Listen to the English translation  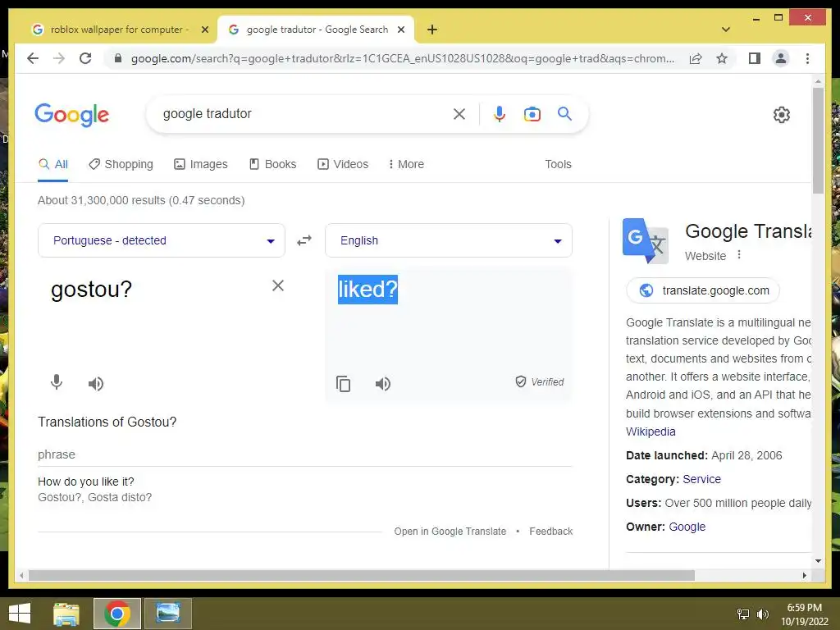pos(383,384)
